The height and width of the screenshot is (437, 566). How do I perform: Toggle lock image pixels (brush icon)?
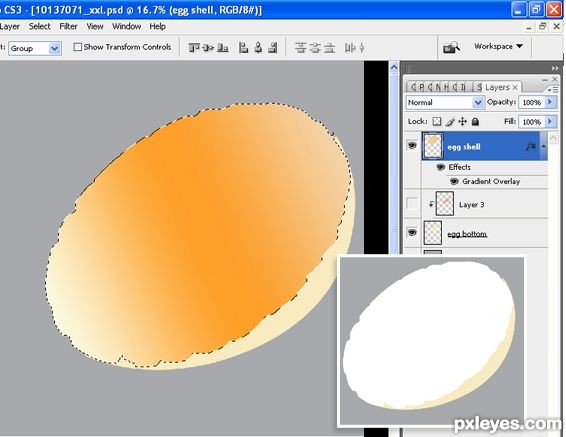(450, 122)
